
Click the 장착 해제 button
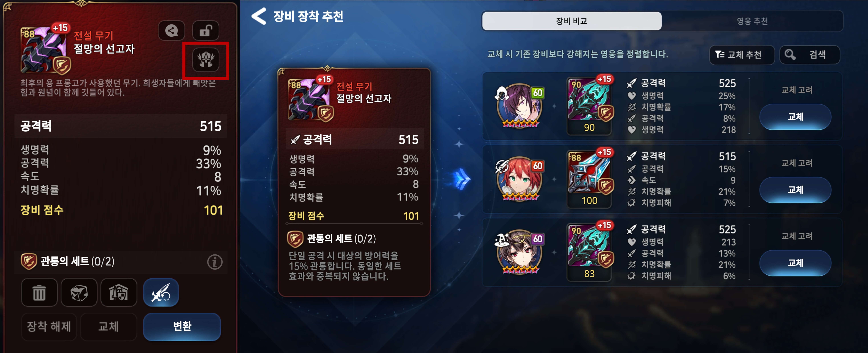(x=49, y=326)
